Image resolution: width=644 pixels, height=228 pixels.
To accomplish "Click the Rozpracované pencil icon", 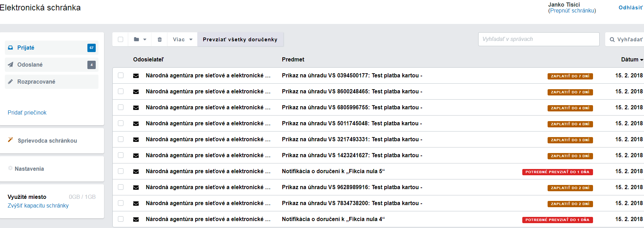I will coord(10,82).
